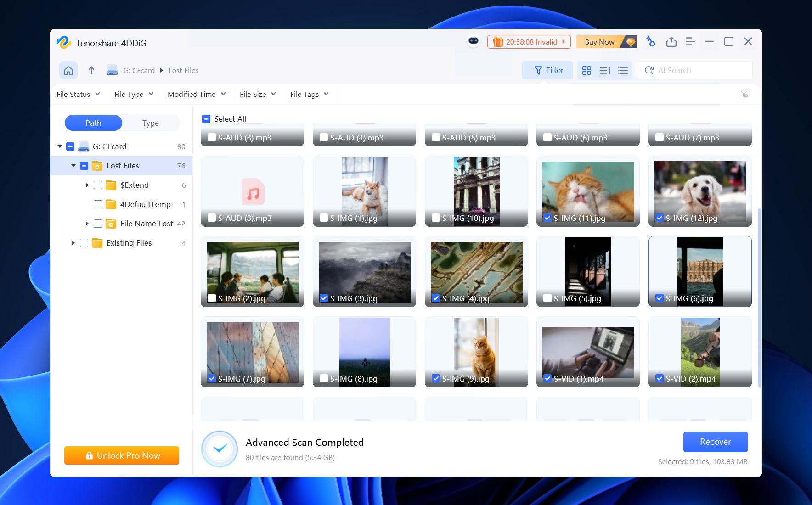This screenshot has width=812, height=505.
Task: Click the share/export icon in title bar
Action: pos(671,42)
